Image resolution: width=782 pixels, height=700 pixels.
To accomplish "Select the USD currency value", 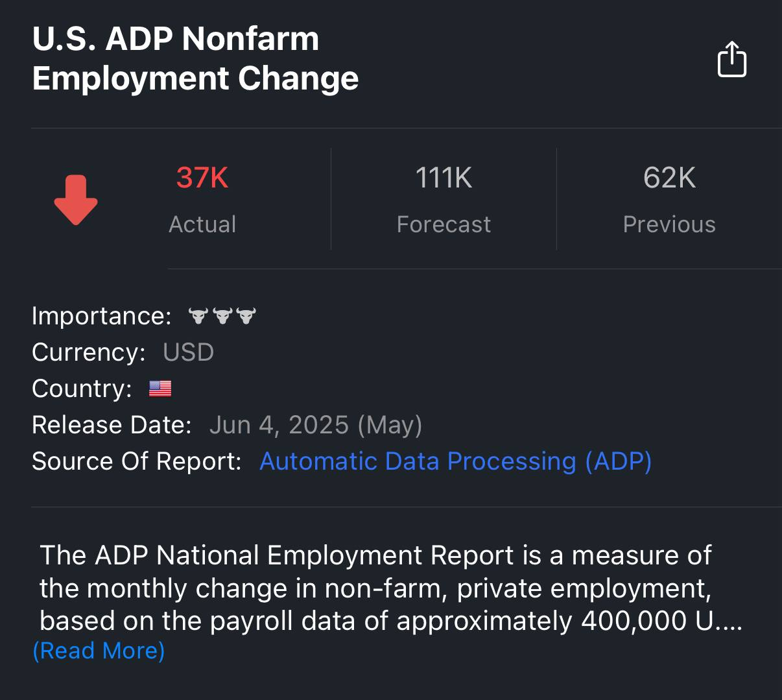I will point(188,352).
